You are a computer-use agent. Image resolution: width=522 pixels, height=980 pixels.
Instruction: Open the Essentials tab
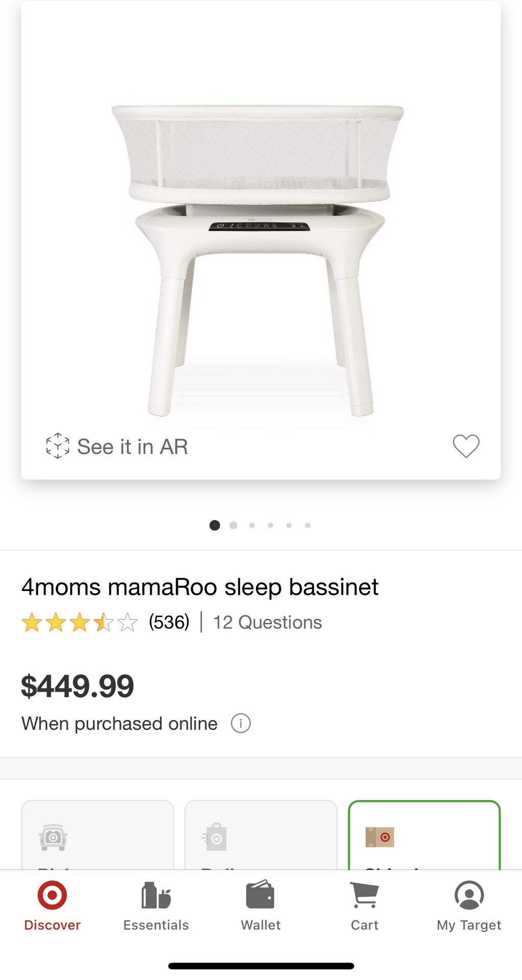point(156,905)
